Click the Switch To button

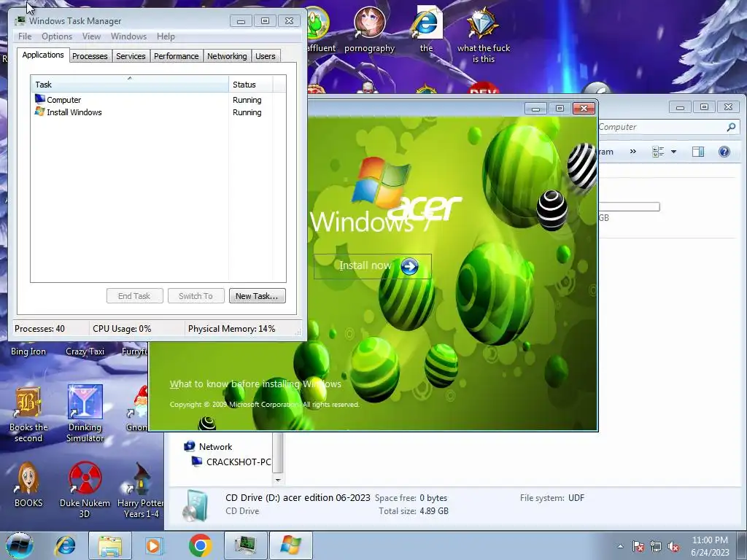pyautogui.click(x=196, y=296)
